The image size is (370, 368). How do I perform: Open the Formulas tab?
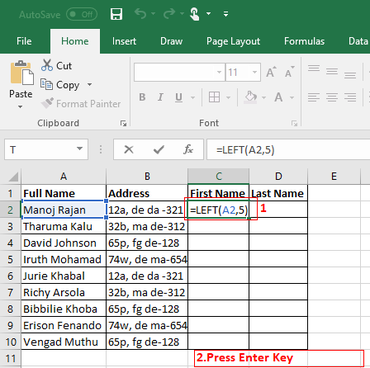tap(304, 41)
